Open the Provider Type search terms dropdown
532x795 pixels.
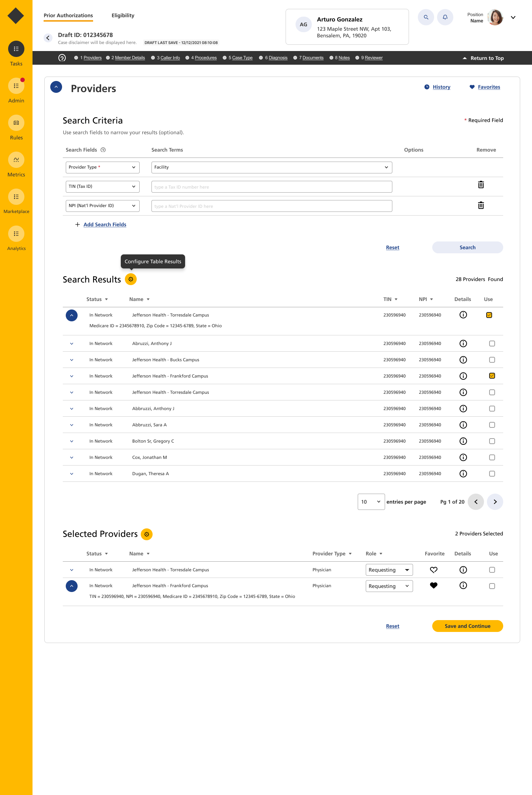tap(272, 168)
